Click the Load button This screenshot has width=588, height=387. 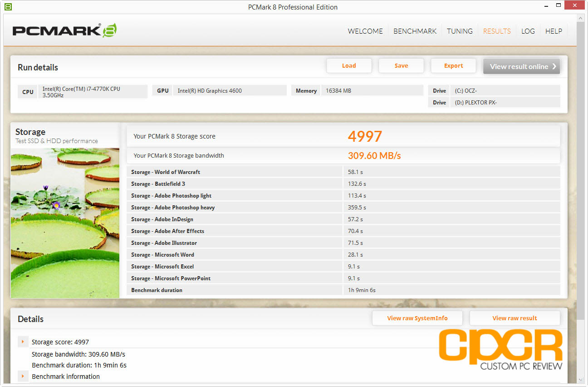pyautogui.click(x=349, y=65)
